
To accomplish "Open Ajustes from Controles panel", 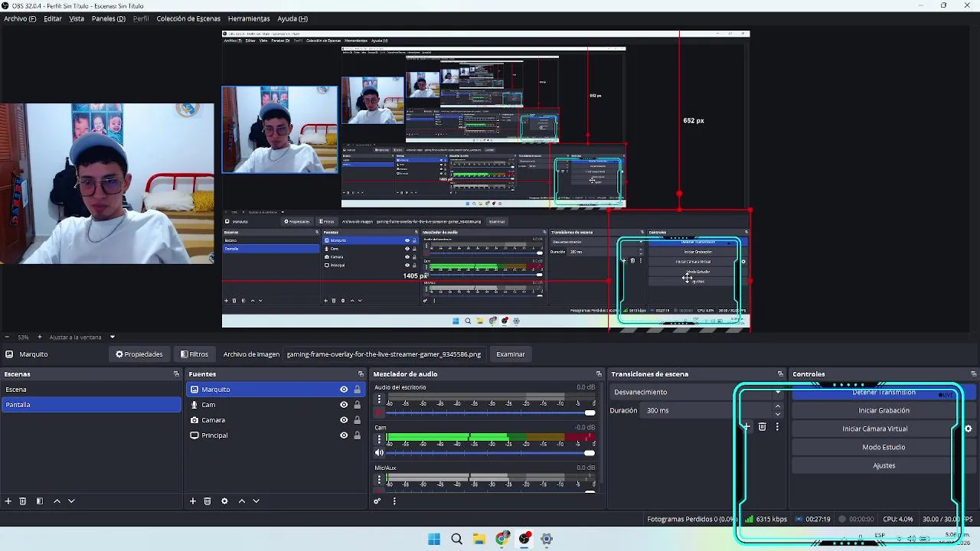I will (x=884, y=465).
